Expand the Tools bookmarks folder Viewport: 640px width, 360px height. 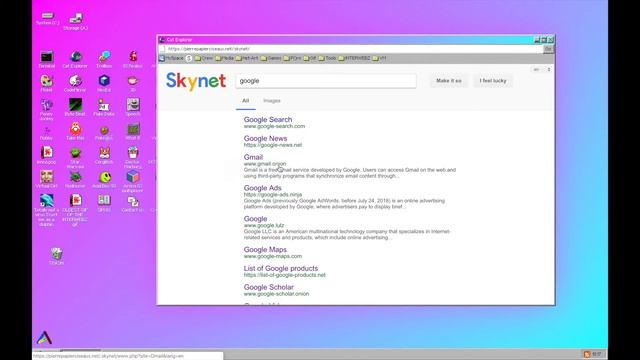point(327,58)
